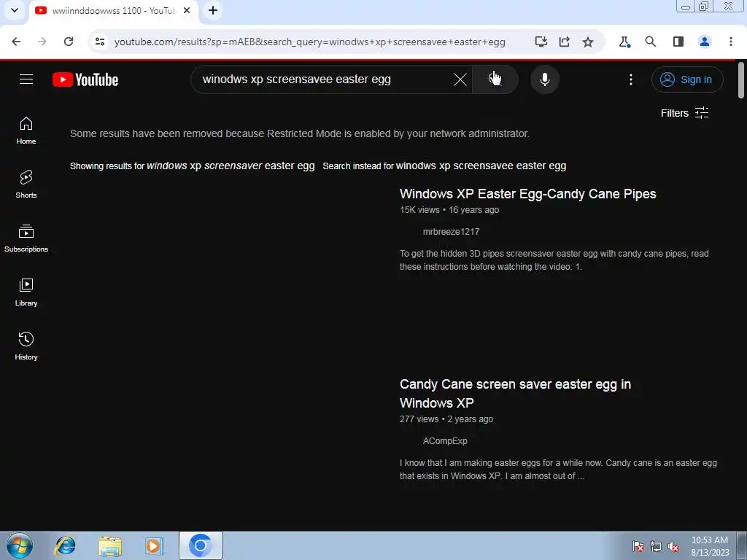Search instead for winodws xp screensavee easter egg
Viewport: 747px width, 560px height.
coord(481,166)
